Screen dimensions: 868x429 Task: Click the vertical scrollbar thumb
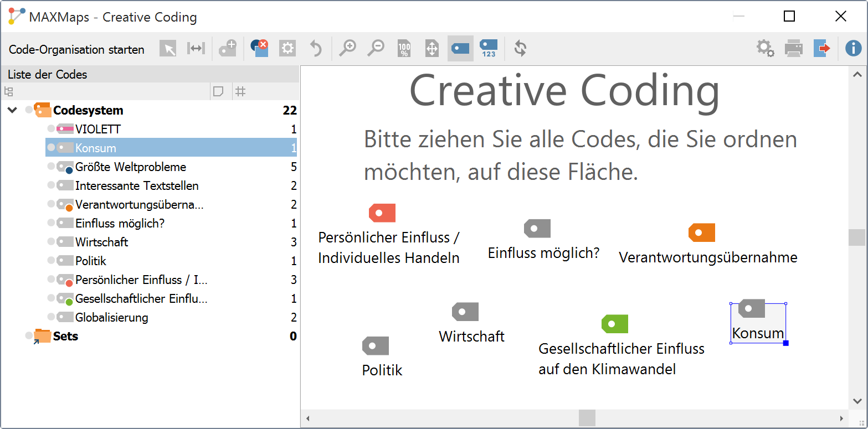tap(857, 237)
